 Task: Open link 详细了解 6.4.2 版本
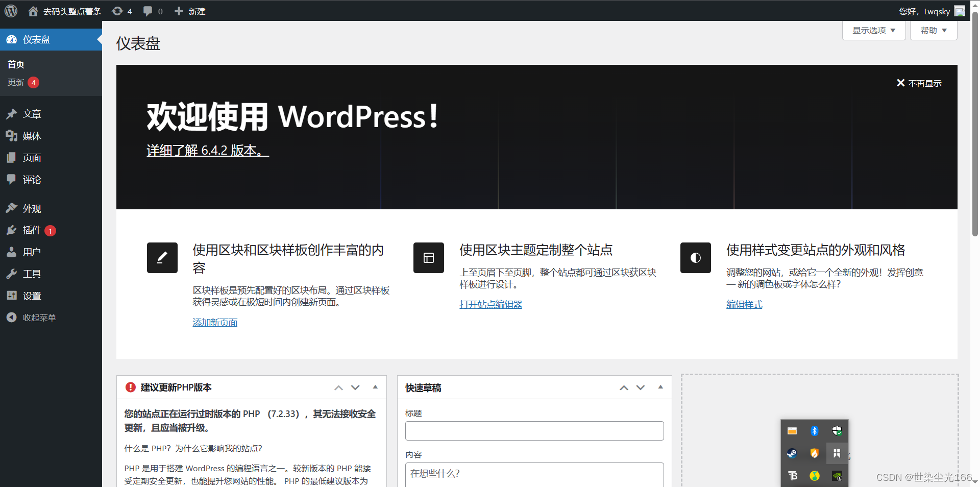[x=208, y=150]
